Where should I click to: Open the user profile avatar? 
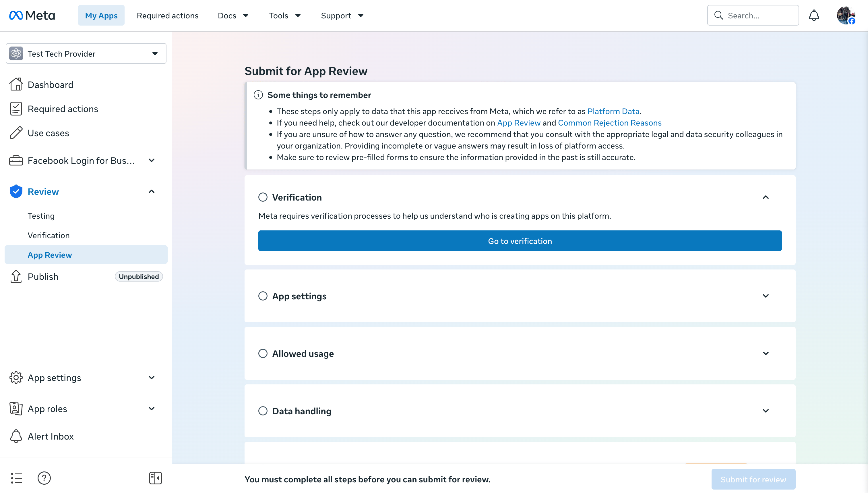pyautogui.click(x=846, y=16)
